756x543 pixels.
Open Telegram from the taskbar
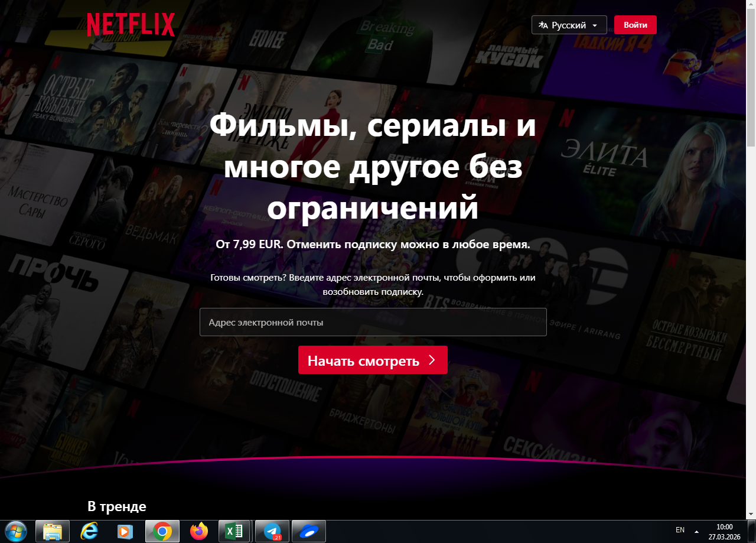coord(272,531)
